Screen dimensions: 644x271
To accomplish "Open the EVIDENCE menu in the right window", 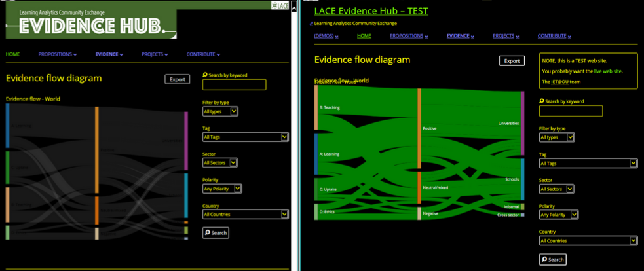I will (x=460, y=36).
